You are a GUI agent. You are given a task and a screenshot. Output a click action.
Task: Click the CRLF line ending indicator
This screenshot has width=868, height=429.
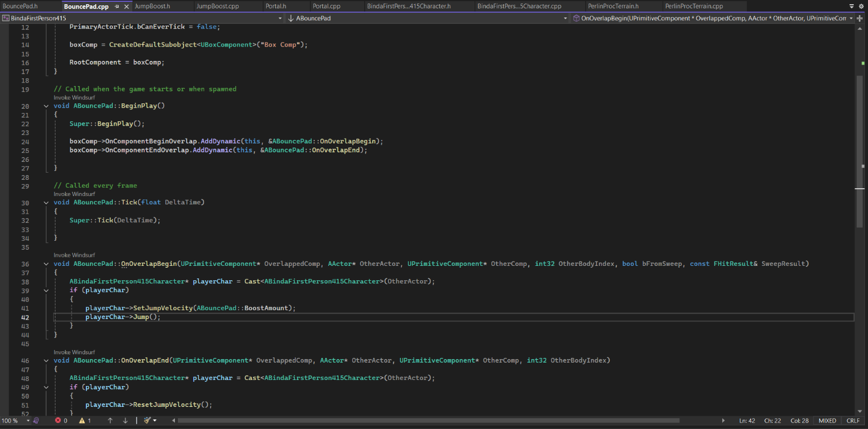[853, 421]
